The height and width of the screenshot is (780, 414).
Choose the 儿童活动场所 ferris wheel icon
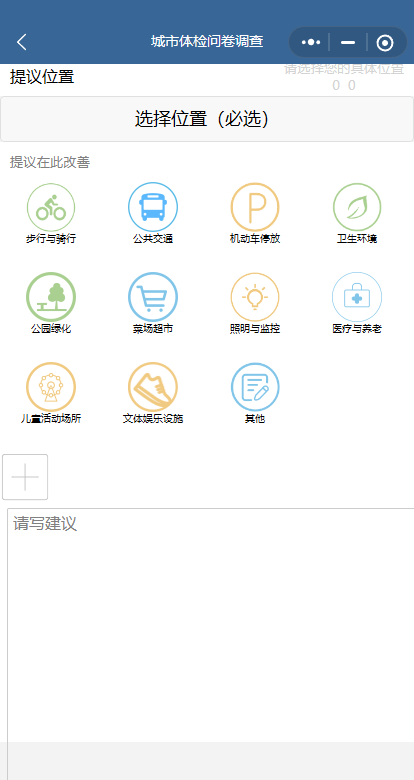pyautogui.click(x=51, y=387)
